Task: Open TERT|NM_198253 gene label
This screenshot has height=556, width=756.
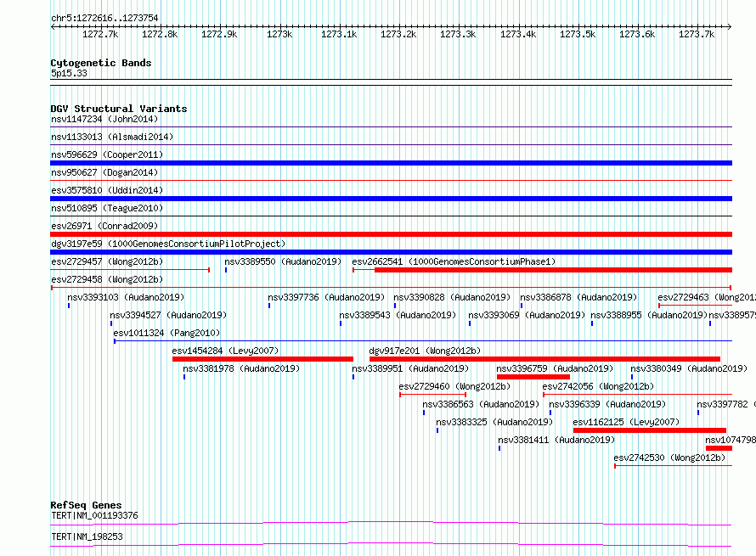Action: pos(87,536)
